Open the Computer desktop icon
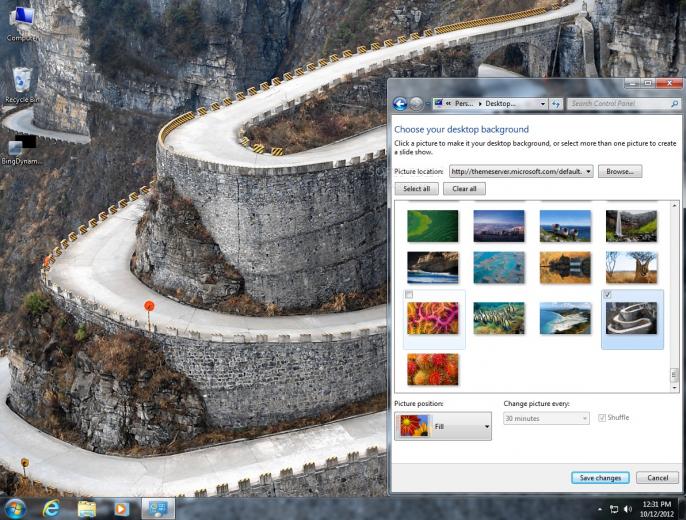 [x=22, y=23]
